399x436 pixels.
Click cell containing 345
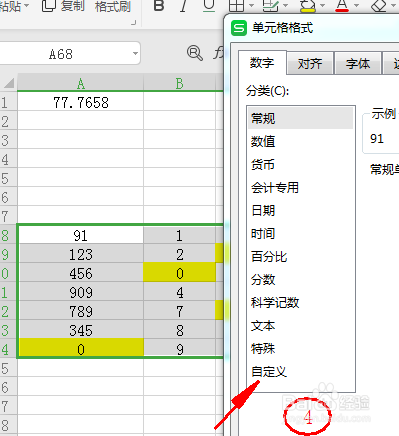click(x=80, y=330)
